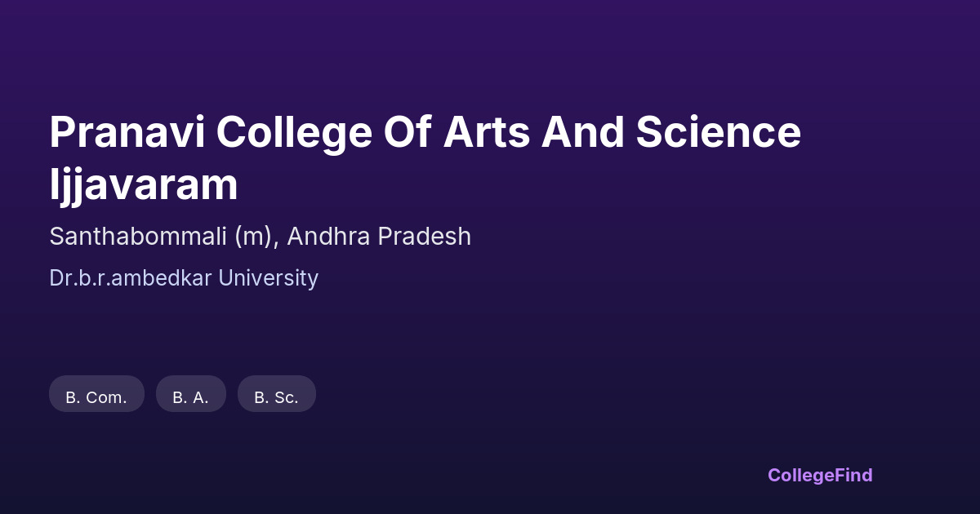The image size is (980, 514).
Task: Open the CollegeFind brand link
Action: 819,475
